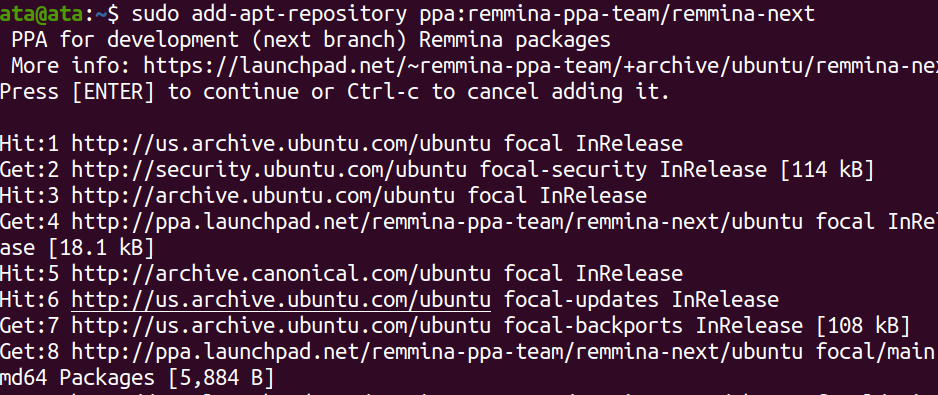
Task: Click the 'md64 Packages [5,884 B]' line
Action: 137,378
